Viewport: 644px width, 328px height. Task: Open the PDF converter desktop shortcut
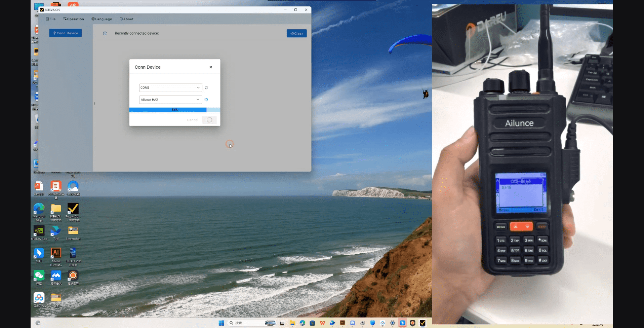[56, 190]
